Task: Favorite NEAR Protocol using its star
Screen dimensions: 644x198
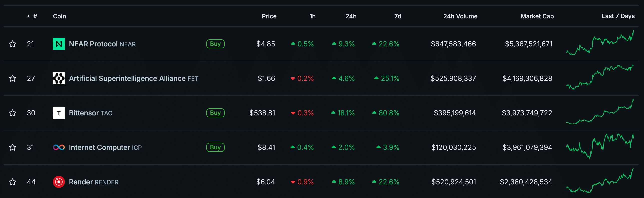Action: (13, 44)
